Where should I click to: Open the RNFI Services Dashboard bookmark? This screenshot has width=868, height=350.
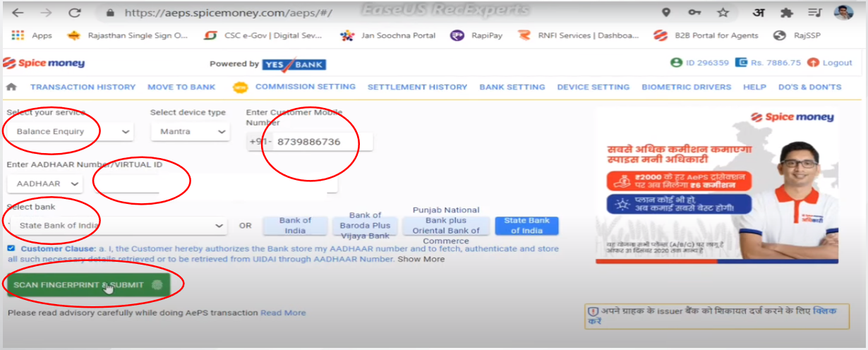coord(579,35)
